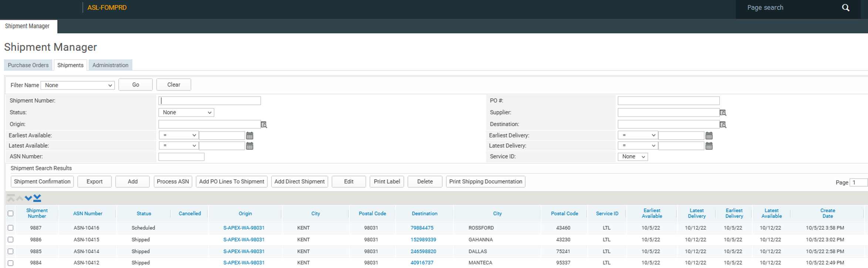Open origin S-APEX-WA-98031 link for shipment 9887
868x268 pixels.
pos(244,228)
